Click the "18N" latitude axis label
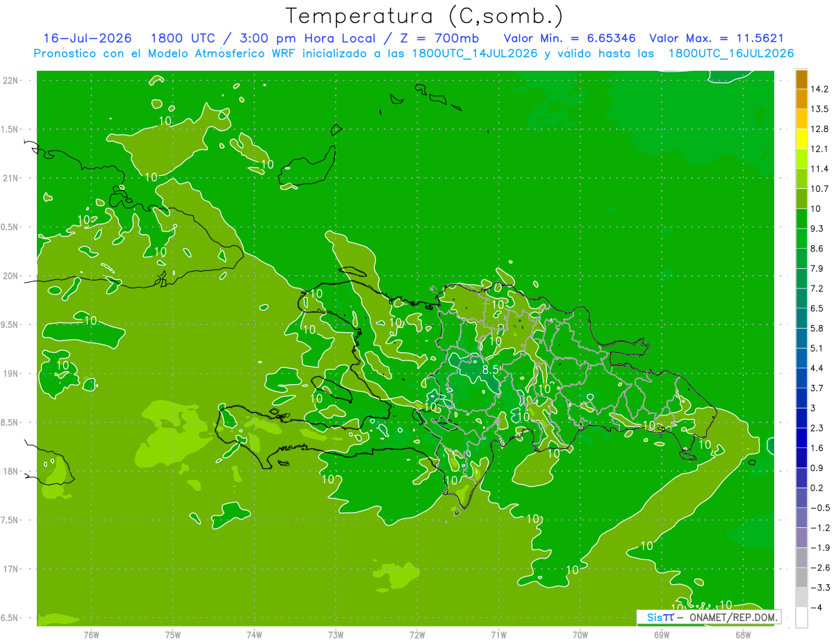The height and width of the screenshot is (644, 834). point(12,472)
